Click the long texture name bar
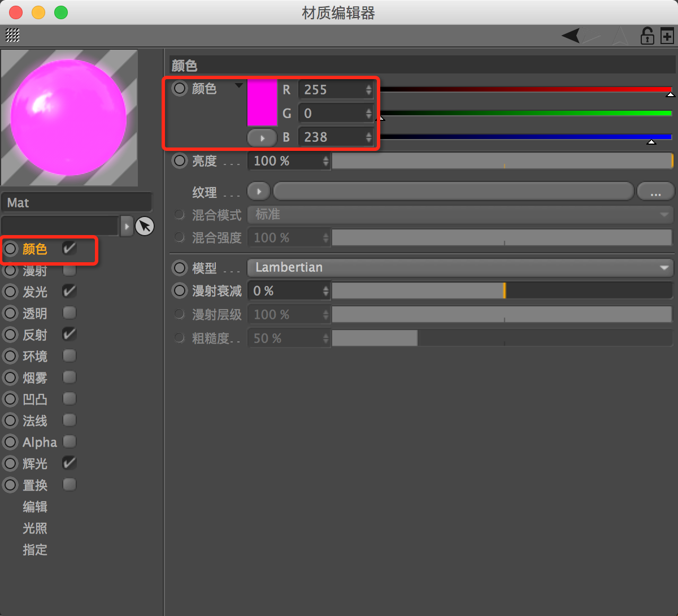Viewport: 678px width, 616px height. 453,192
